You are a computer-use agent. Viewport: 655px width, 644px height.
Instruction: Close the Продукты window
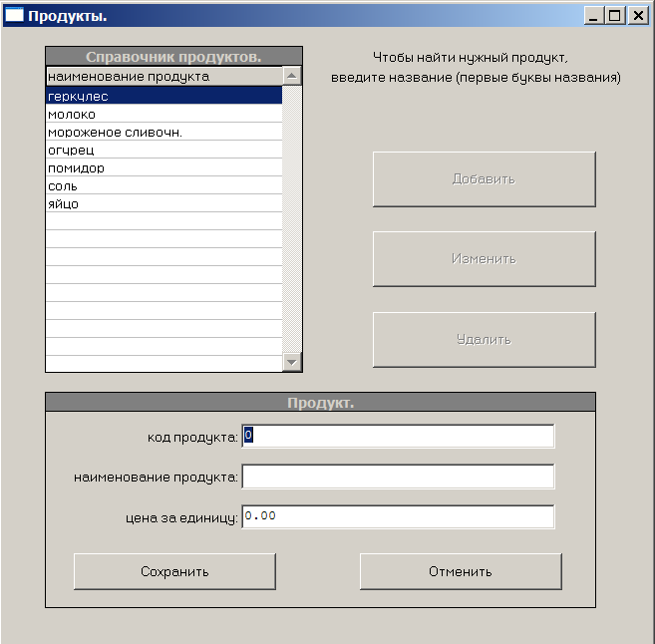[639, 16]
